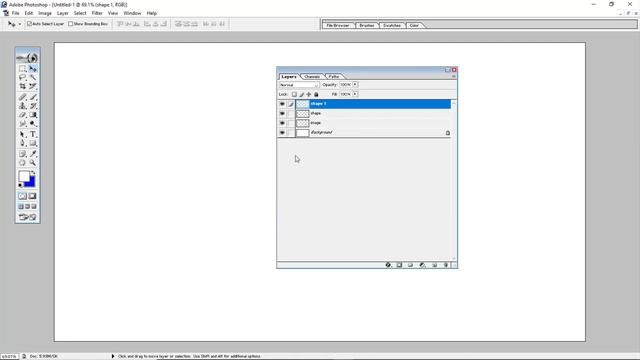Select the Gradient tool
The height and width of the screenshot is (360, 640).
point(33,115)
